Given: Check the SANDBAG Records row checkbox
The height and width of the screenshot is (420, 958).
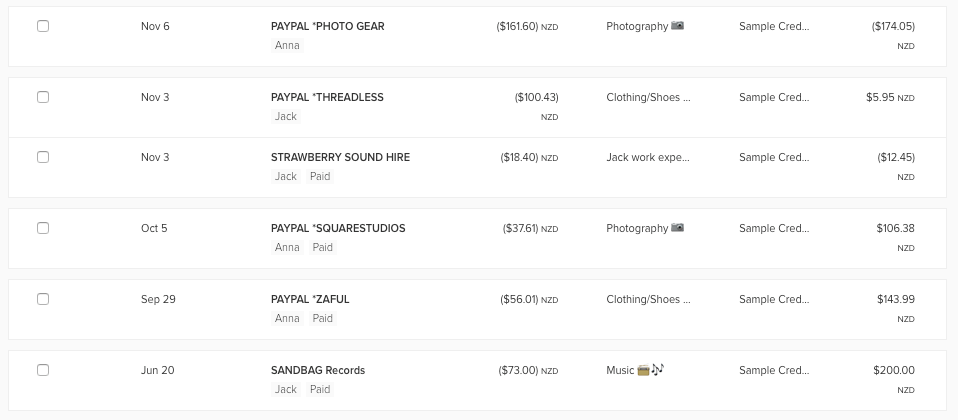Looking at the screenshot, I should click(43, 369).
